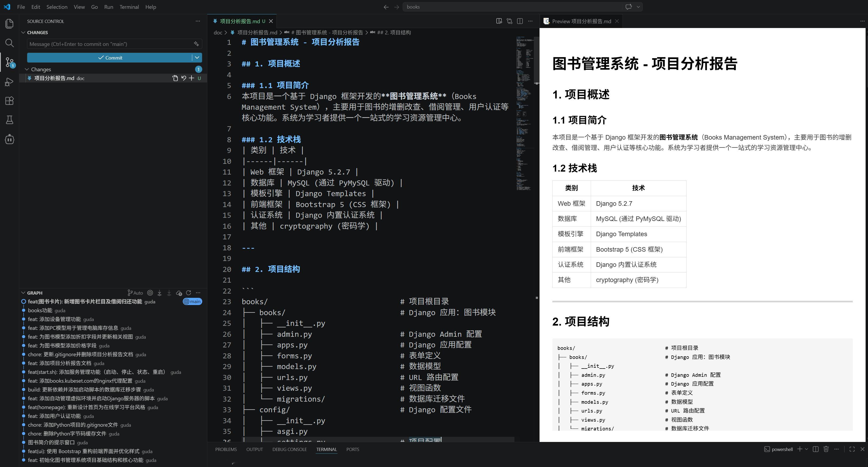Open the Testing beaker icon
Viewport: 868px width, 467px height.
click(x=9, y=120)
